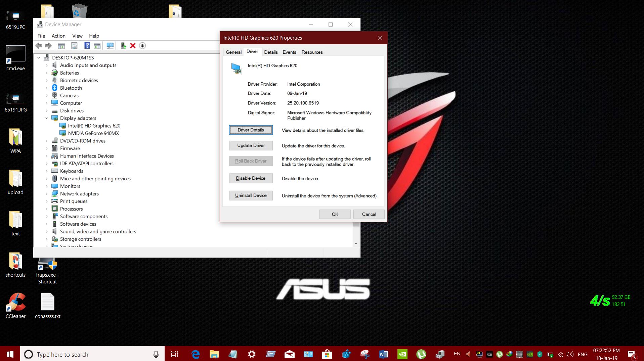The width and height of the screenshot is (644, 361).
Task: Open the cmd.exe desktop shortcut
Action: [15, 58]
